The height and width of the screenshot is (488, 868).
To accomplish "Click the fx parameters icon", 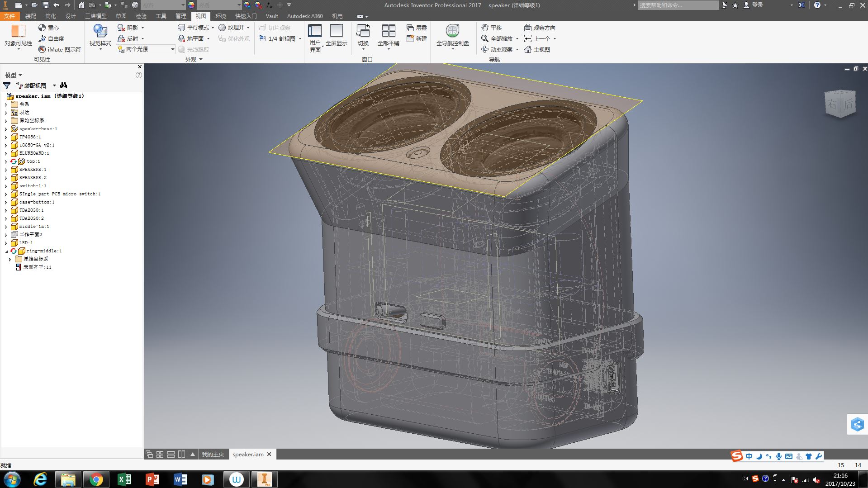I will point(270,5).
